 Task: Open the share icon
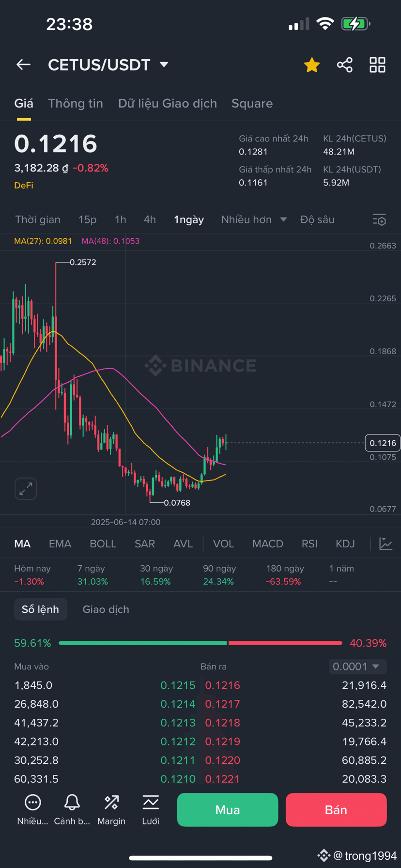click(x=345, y=65)
